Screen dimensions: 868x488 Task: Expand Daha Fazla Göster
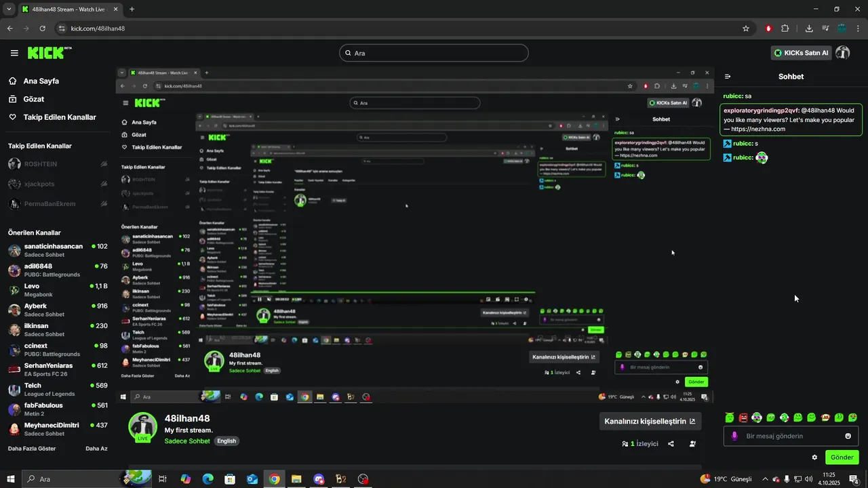click(x=32, y=449)
